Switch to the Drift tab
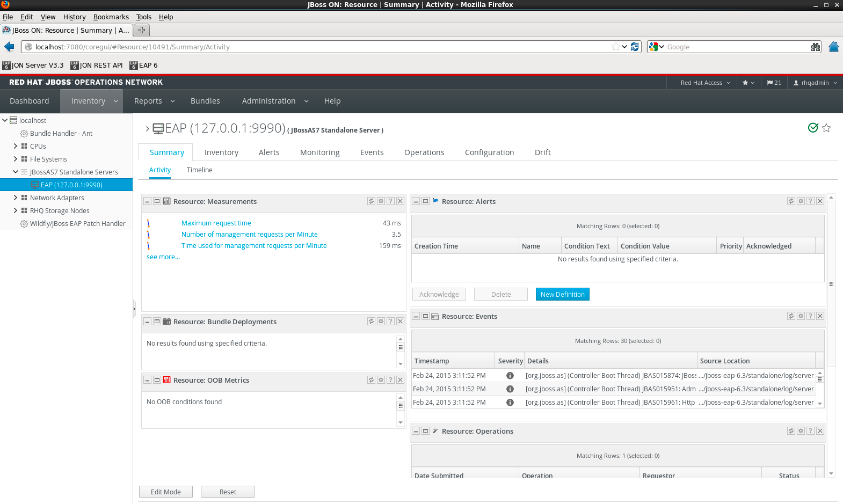Screen dimensions: 843x504 [543, 152]
